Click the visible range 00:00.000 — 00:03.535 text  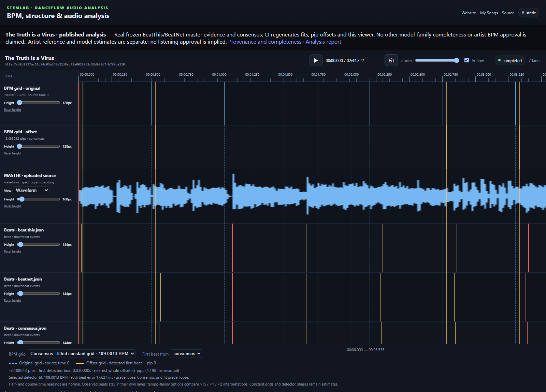[x=365, y=350]
